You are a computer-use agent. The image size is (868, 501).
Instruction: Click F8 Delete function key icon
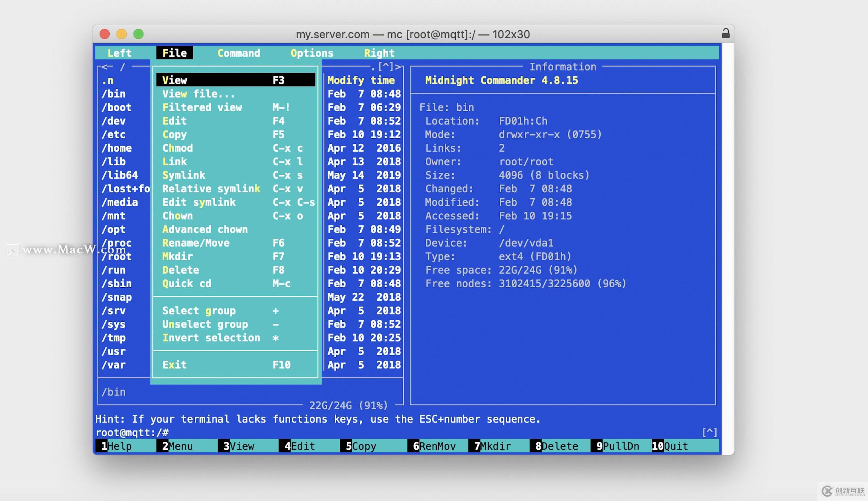(x=559, y=446)
